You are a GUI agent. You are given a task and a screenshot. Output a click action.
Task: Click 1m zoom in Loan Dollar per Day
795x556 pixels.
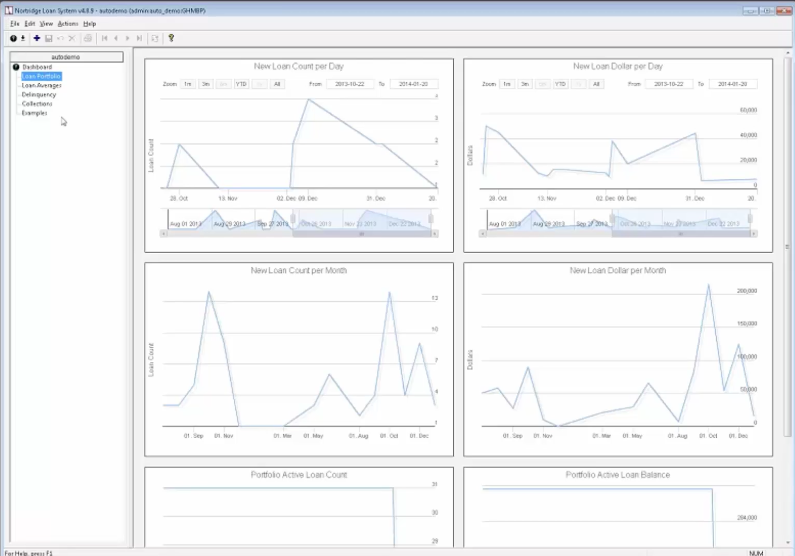click(x=507, y=84)
